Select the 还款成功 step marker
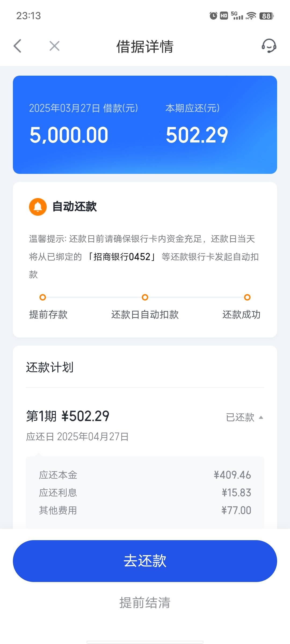This screenshot has height=644, width=290. pos(247,297)
